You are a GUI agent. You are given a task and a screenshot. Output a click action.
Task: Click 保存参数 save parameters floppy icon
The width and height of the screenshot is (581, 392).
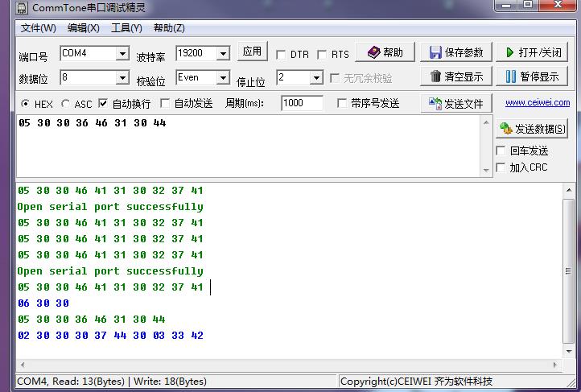point(455,53)
